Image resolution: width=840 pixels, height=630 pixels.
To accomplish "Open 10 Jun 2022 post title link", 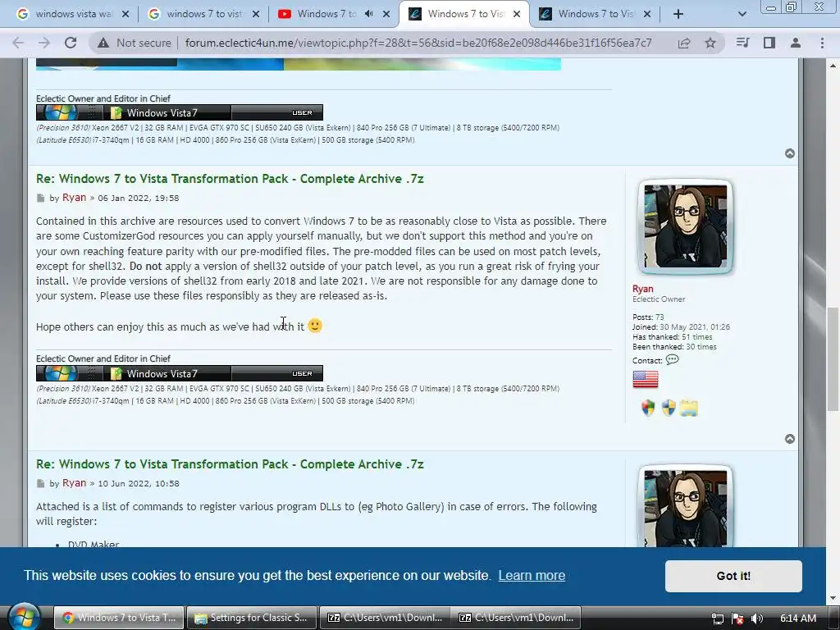I will [x=230, y=464].
